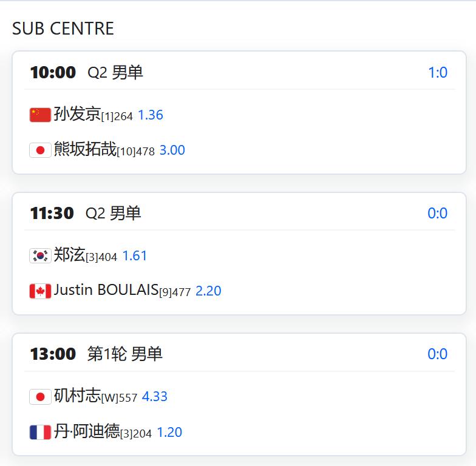Open the 0:0 score of the 13:00 match
This screenshot has height=466, width=476.
pos(437,354)
